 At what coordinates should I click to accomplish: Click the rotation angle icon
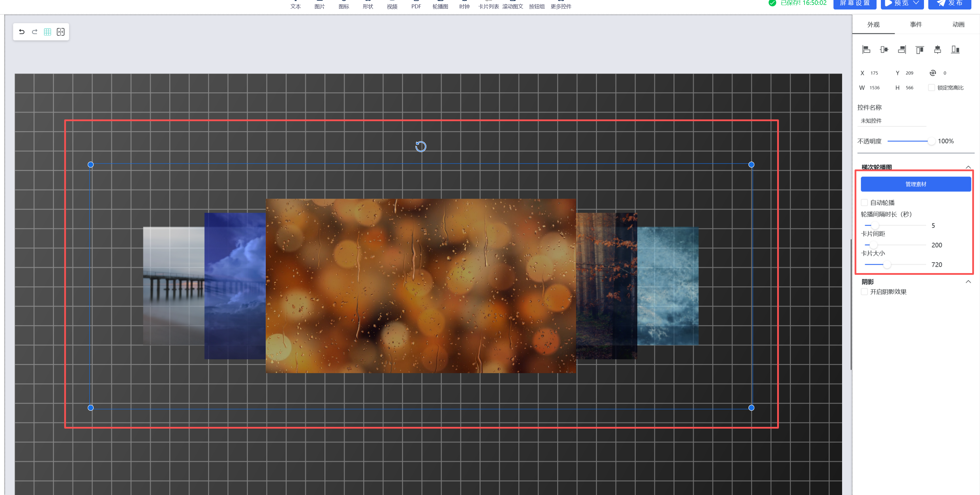pyautogui.click(x=933, y=73)
